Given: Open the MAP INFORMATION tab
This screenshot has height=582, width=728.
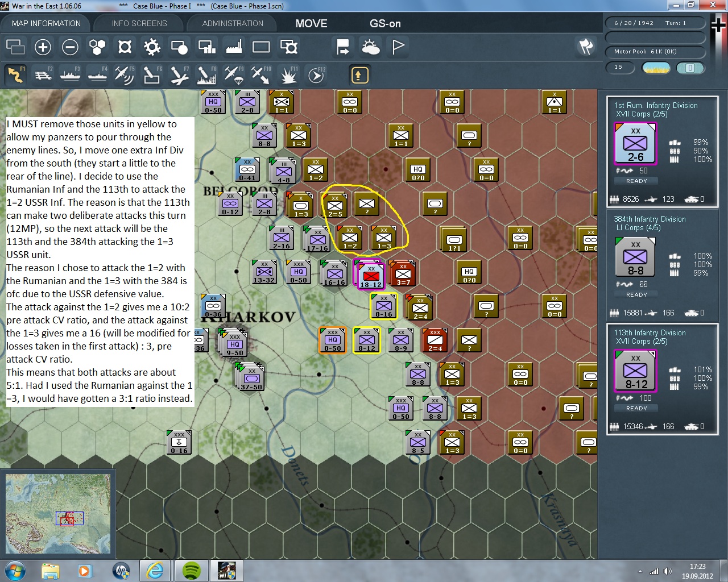Looking at the screenshot, I should pos(46,23).
